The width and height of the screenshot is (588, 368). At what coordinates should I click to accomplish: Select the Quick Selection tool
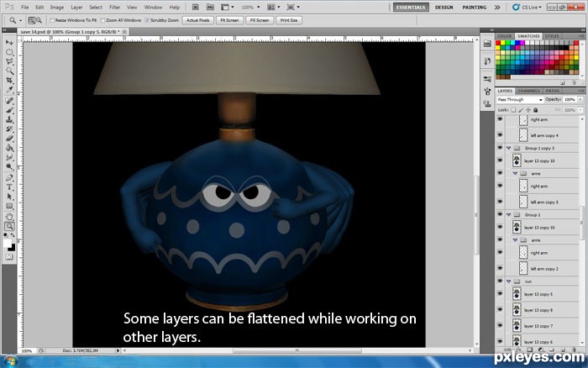pos(9,71)
